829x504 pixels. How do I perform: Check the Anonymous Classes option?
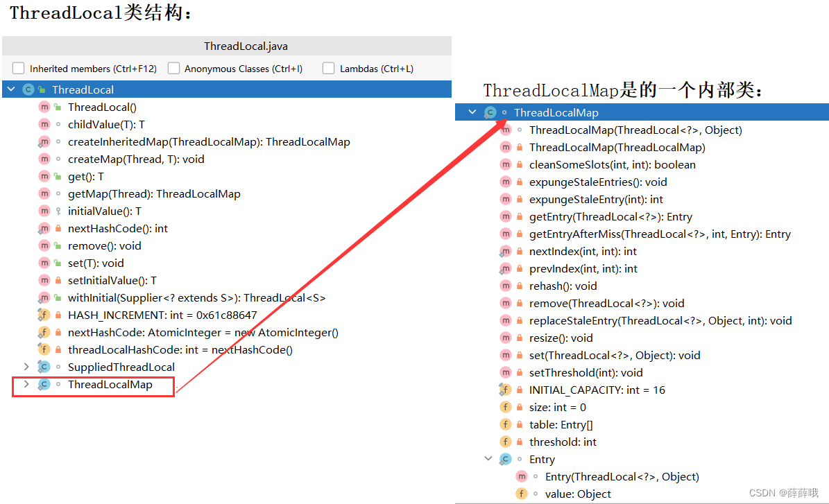pos(174,69)
